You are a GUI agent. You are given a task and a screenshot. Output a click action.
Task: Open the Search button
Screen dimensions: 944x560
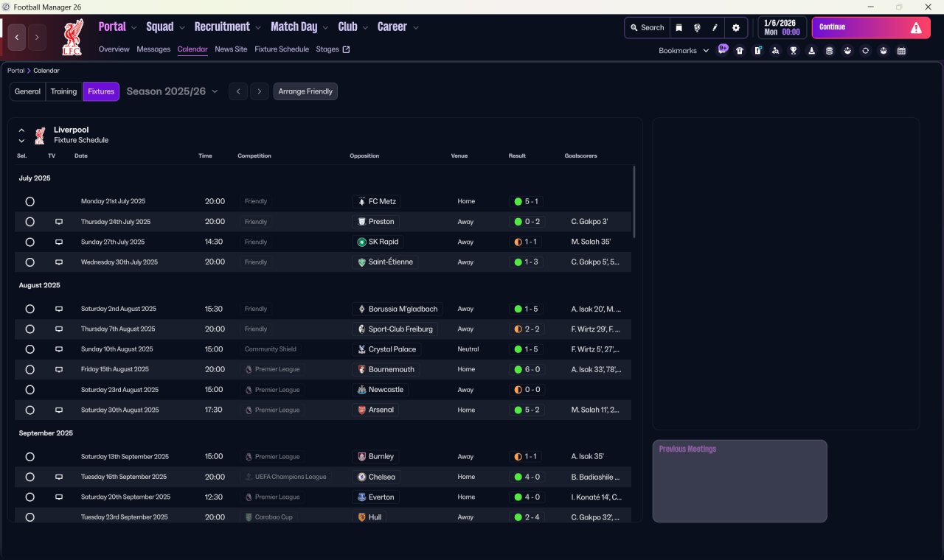(648, 28)
